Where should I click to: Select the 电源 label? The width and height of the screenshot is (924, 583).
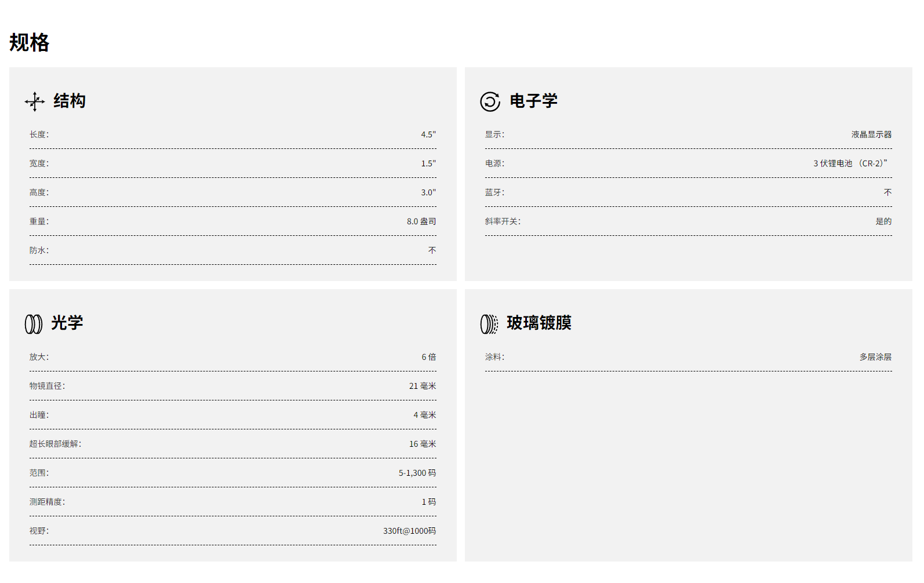click(x=495, y=163)
